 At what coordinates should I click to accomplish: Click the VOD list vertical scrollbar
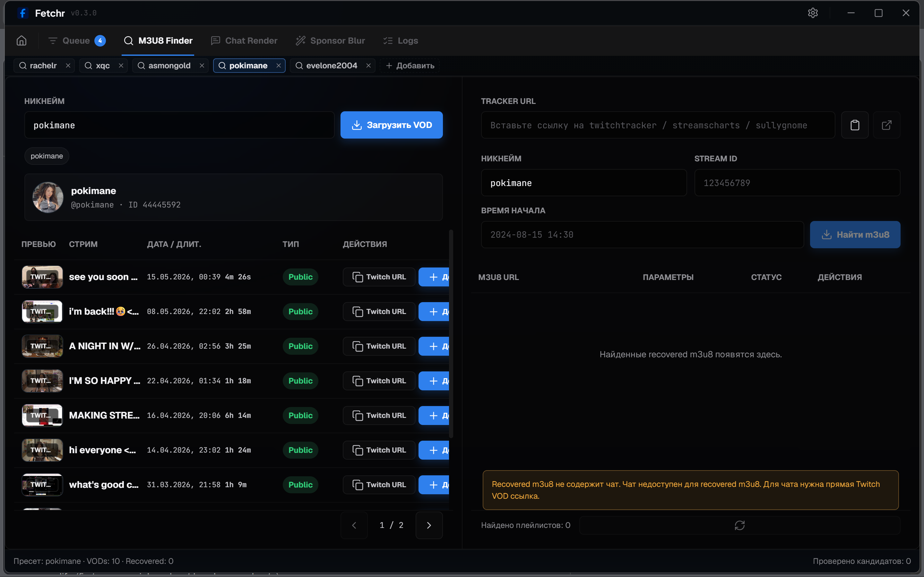[451, 334]
